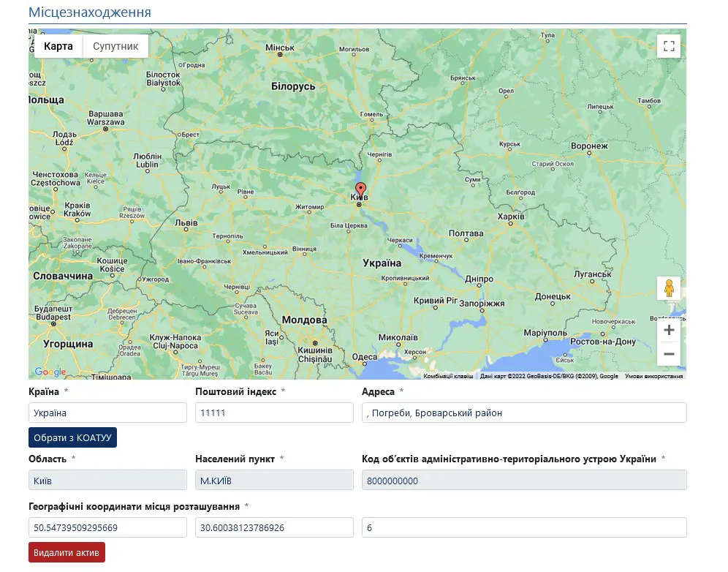Focus the Країна input field
This screenshot has width=728, height=572.
pyautogui.click(x=107, y=413)
